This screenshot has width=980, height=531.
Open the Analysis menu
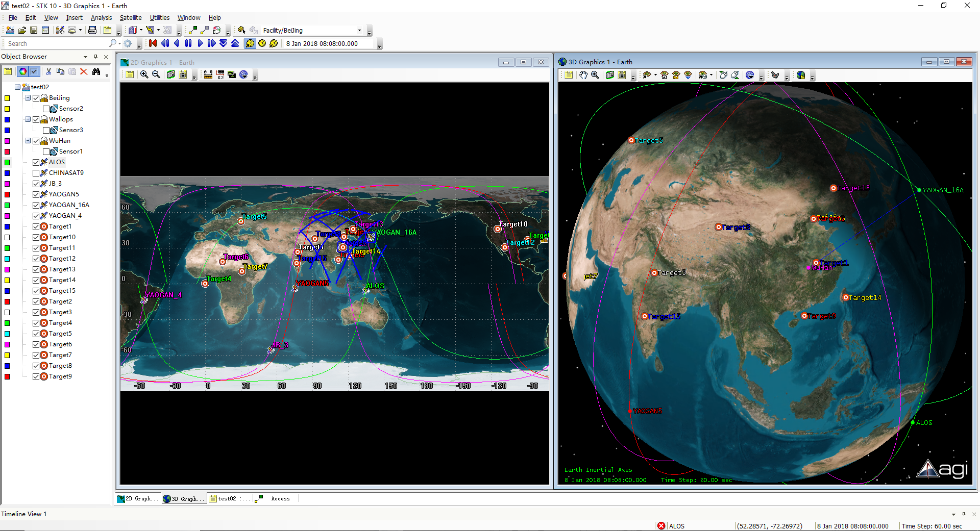pyautogui.click(x=101, y=18)
